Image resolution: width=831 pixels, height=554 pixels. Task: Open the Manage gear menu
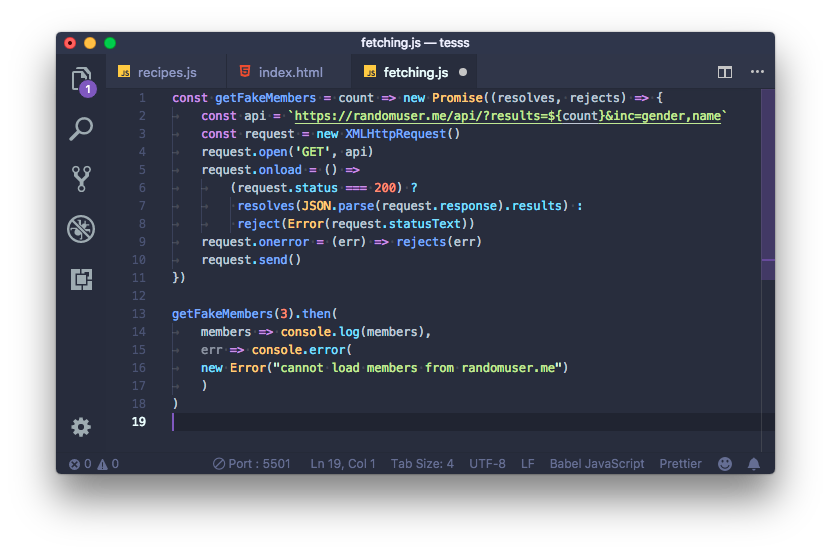tap(81, 427)
